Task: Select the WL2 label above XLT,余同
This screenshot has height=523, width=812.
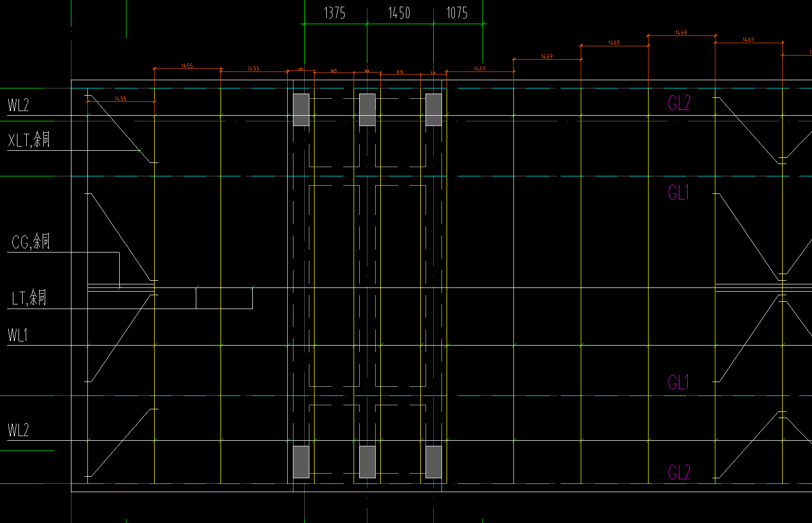Action: [19, 105]
